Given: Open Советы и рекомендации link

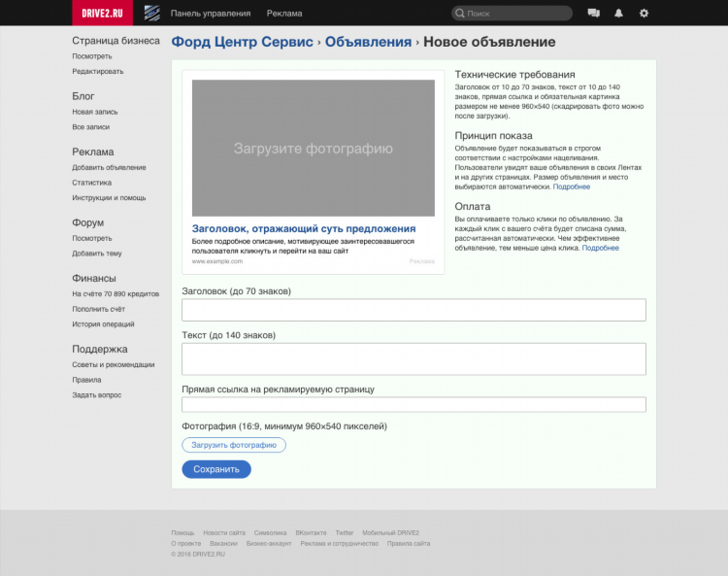Looking at the screenshot, I should coord(114,364).
